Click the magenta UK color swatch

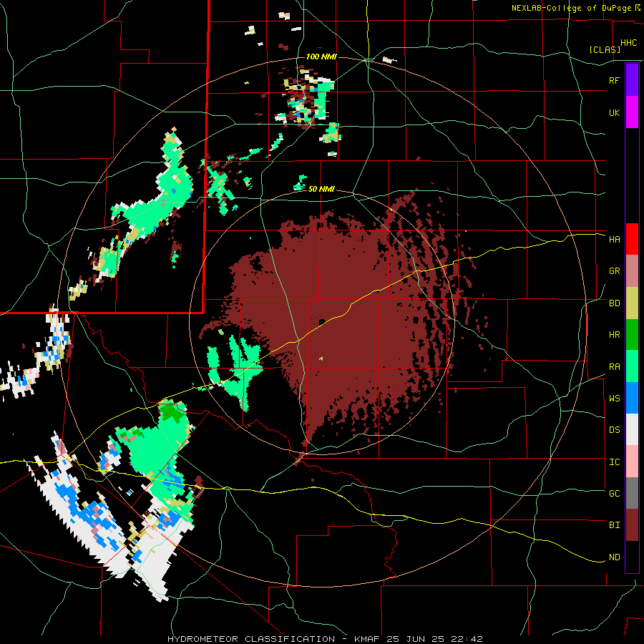point(632,112)
